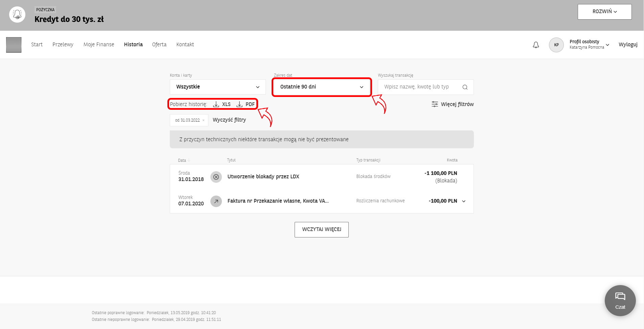Click blocked transaction icon for LDX
Screen dimensions: 644x329
(x=216, y=177)
